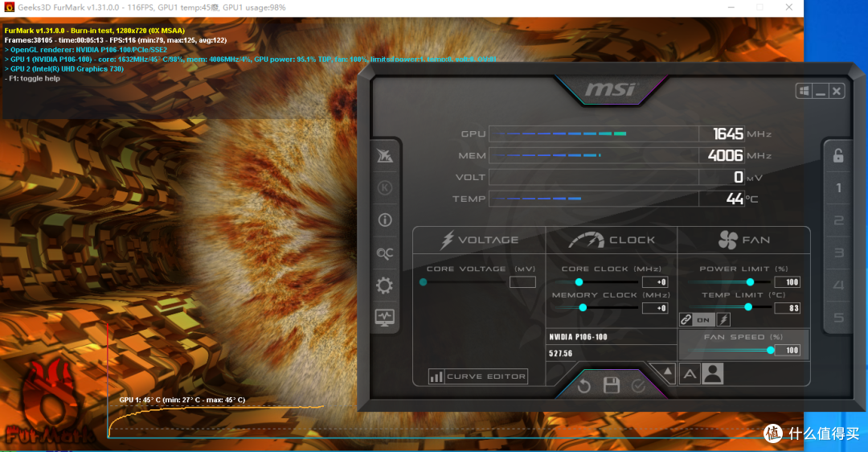Open Afterburner settings gear

point(385,286)
